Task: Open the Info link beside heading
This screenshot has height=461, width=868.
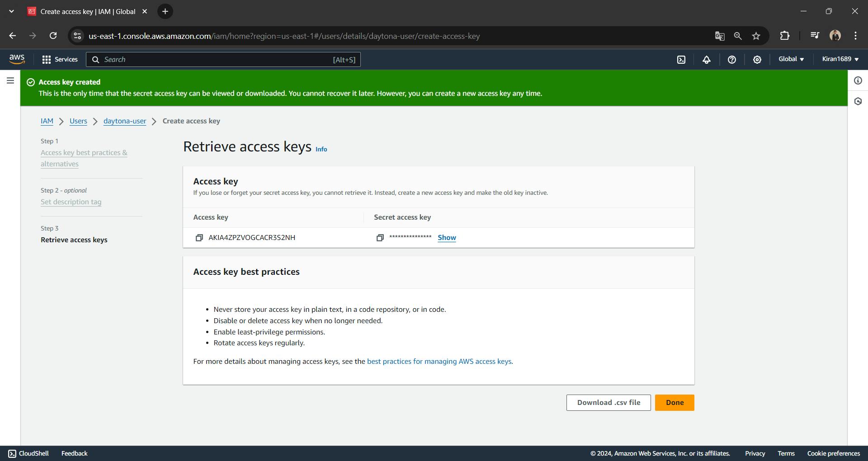Action: coord(321,149)
